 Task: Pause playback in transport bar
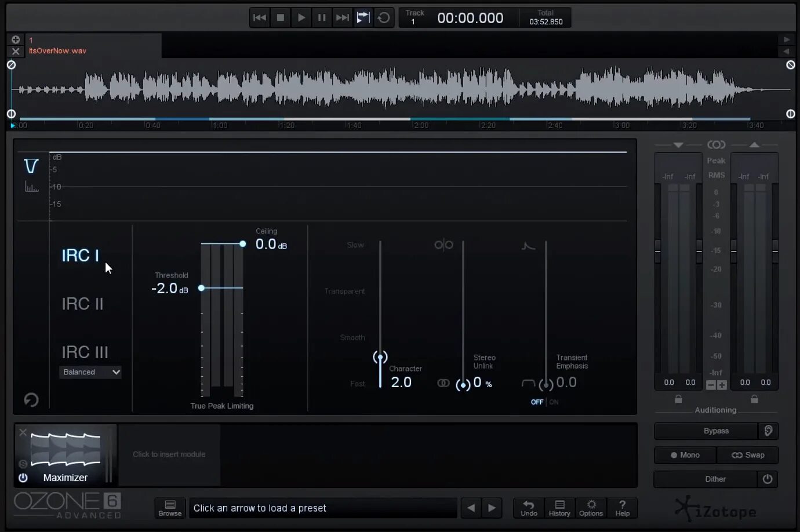point(322,17)
